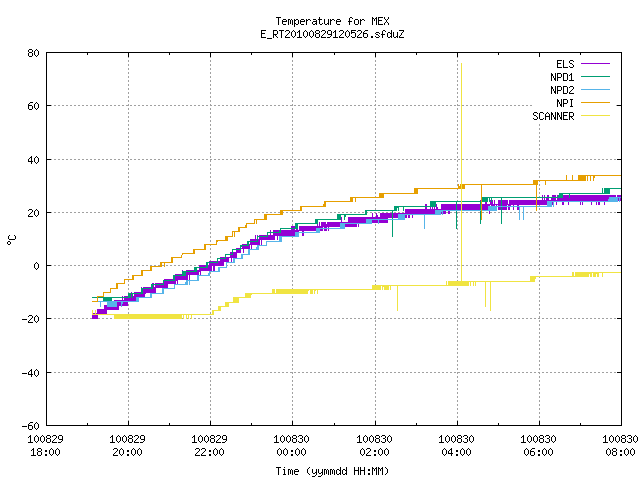Click the x-axis title 'Time (yymmdd HH:MM)'
The height and width of the screenshot is (480, 640).
332,471
